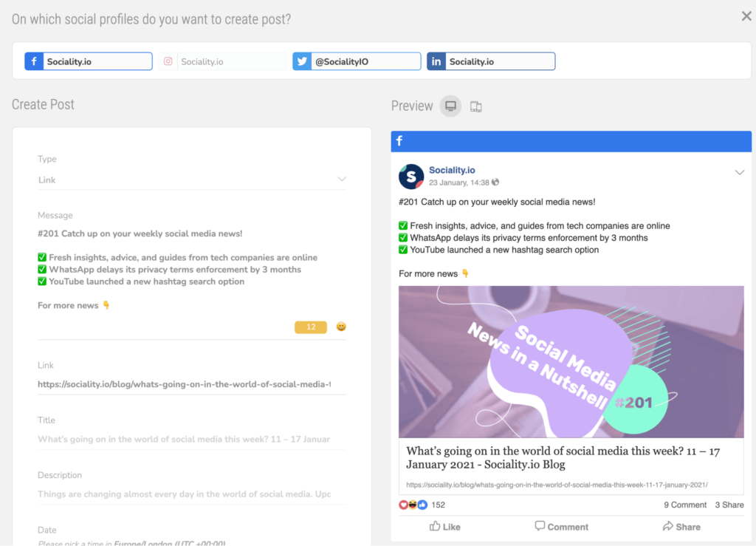
Task: Switch preview to mobile devices view
Action: [x=476, y=106]
